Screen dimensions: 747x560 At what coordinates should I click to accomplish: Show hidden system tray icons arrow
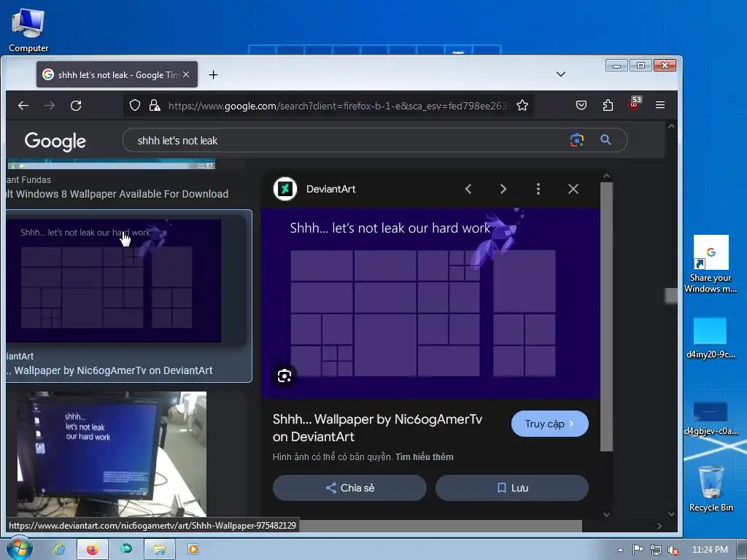[620, 550]
